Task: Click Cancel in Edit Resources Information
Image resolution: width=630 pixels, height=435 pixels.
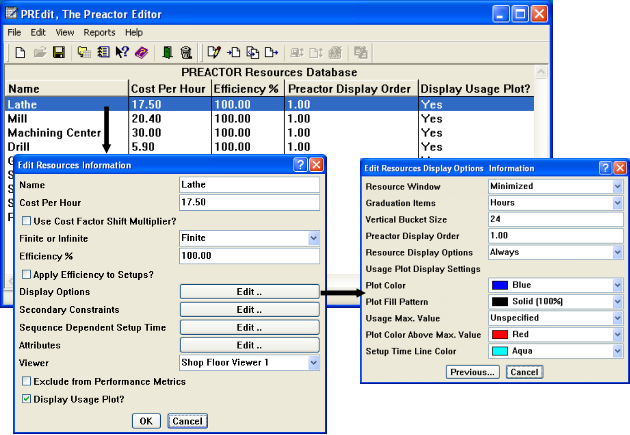Action: tap(187, 421)
